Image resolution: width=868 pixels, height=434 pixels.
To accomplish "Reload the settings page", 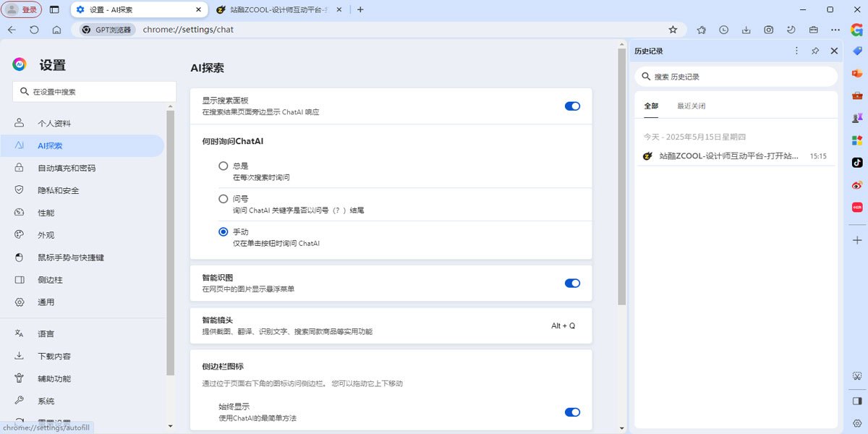I will point(34,30).
